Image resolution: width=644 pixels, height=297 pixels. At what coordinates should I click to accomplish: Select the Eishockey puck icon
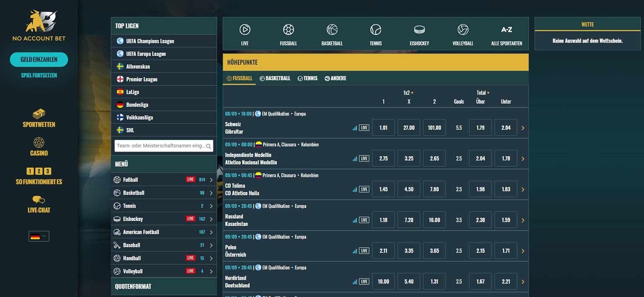pos(419,34)
